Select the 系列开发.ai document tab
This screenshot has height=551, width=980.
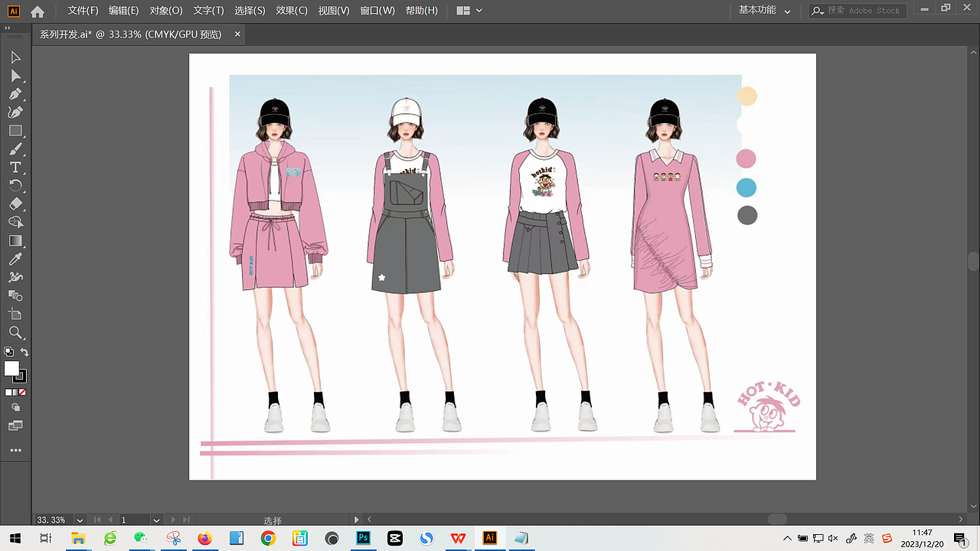tap(130, 34)
